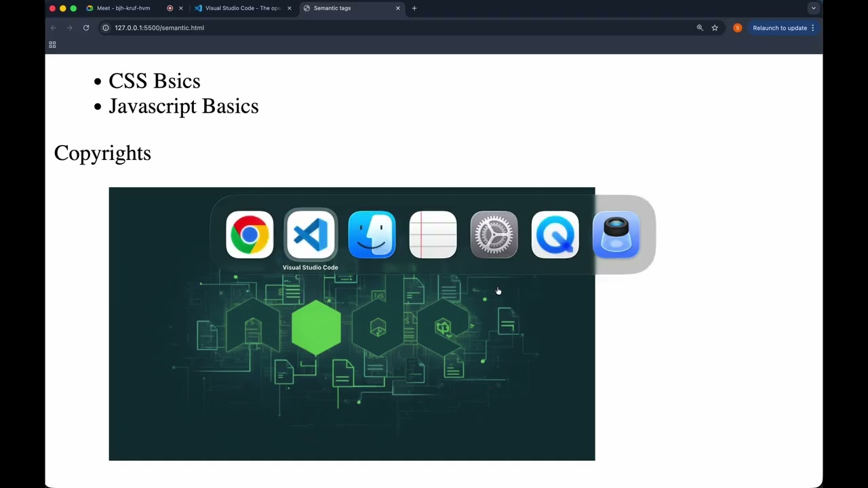Close the Meet tab
This screenshot has width=868, height=488.
pos(180,8)
